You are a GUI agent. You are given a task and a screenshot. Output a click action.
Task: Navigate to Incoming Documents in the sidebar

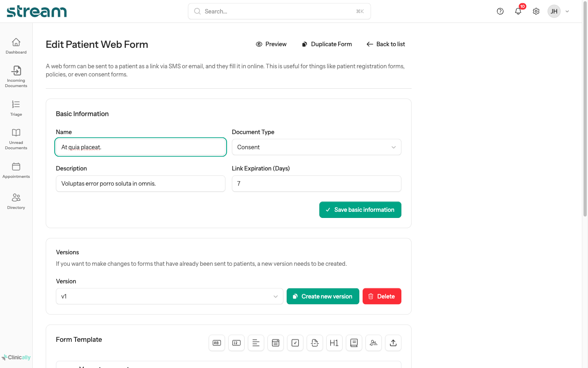click(16, 76)
